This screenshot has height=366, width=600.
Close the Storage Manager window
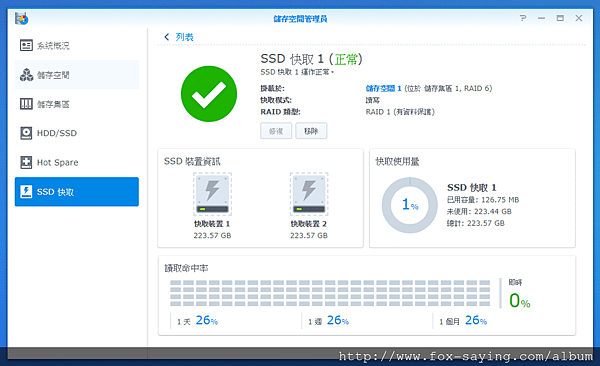pyautogui.click(x=579, y=18)
